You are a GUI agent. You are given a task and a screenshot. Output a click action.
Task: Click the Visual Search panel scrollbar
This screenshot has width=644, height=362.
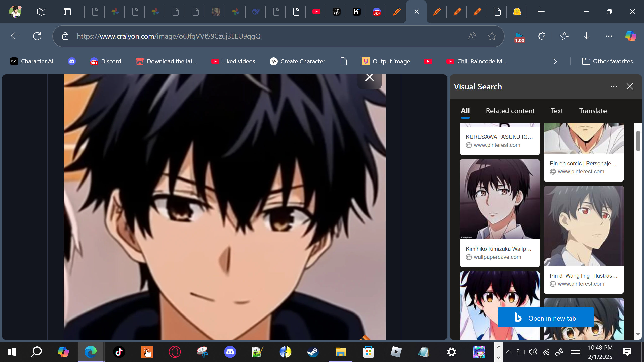point(638,141)
